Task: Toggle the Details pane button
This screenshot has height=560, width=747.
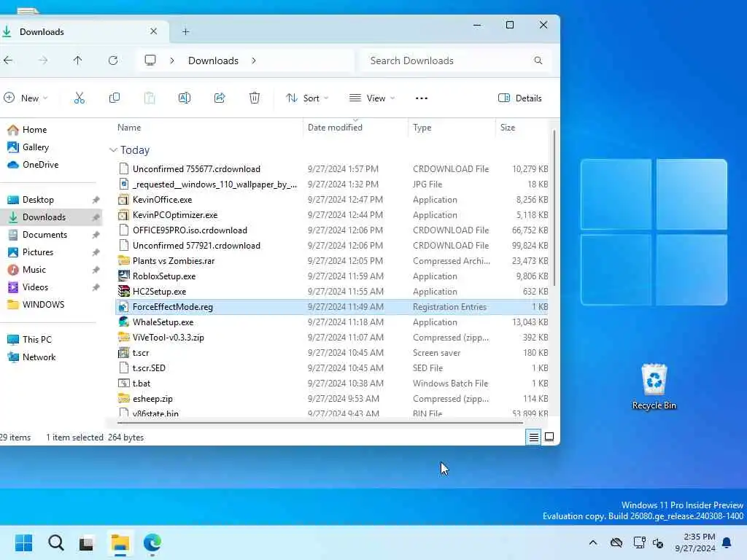Action: [x=519, y=98]
